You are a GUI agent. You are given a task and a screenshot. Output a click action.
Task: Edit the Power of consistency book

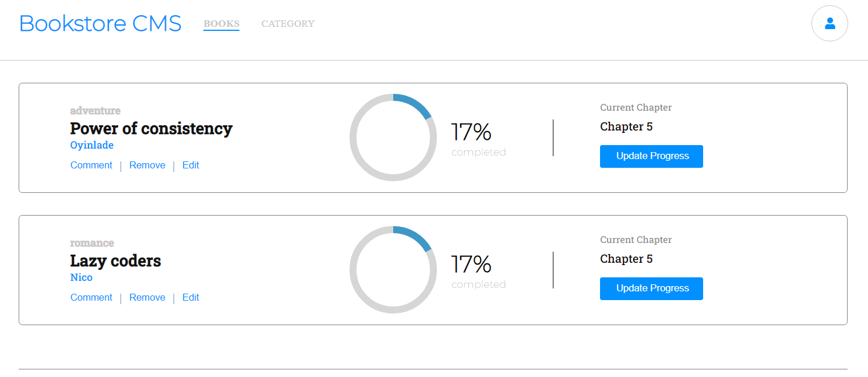pos(190,165)
